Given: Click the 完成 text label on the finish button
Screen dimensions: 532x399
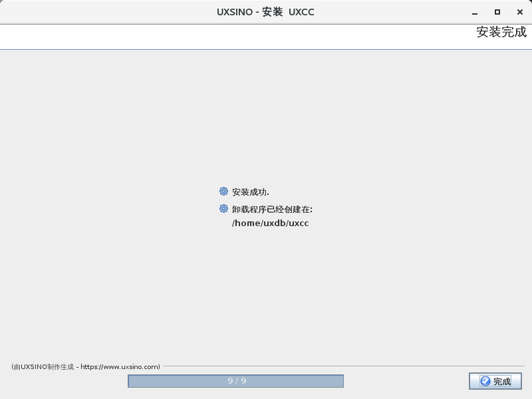Looking at the screenshot, I should pyautogui.click(x=502, y=382).
